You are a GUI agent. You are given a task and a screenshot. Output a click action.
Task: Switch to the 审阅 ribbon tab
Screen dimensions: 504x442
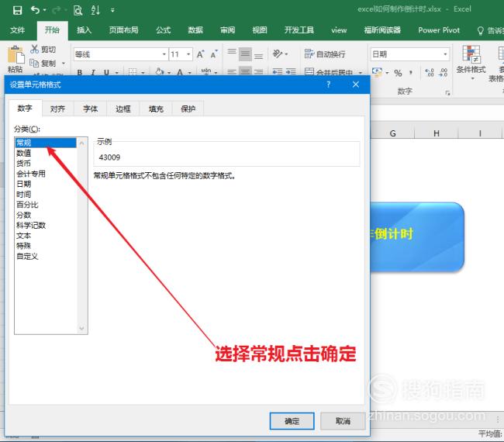pos(227,30)
